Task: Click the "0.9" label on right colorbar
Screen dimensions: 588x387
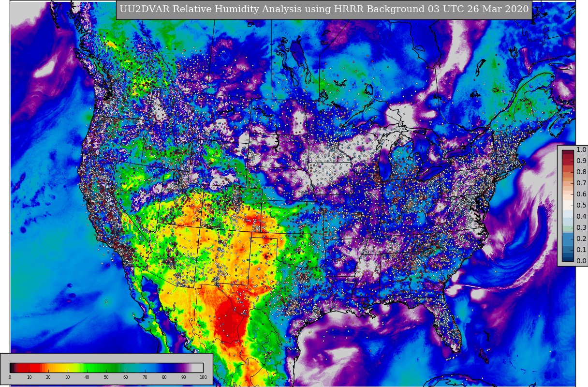Action: pos(581,161)
